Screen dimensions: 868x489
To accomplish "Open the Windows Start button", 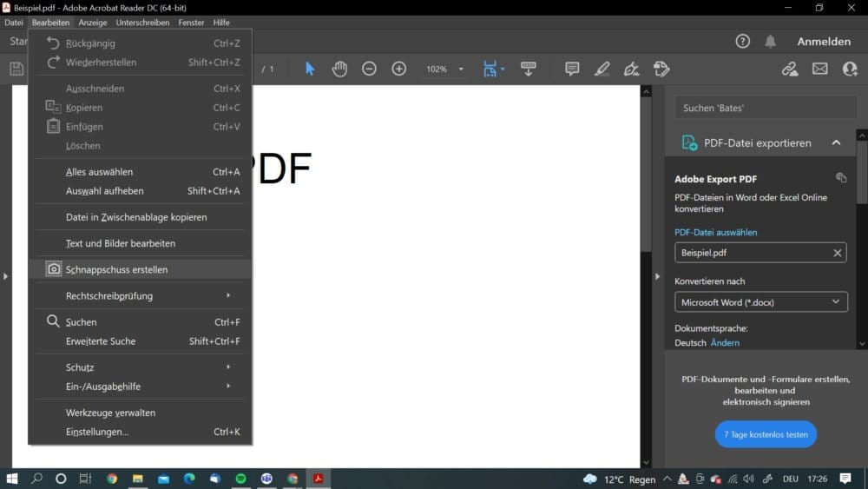I will click(11, 479).
